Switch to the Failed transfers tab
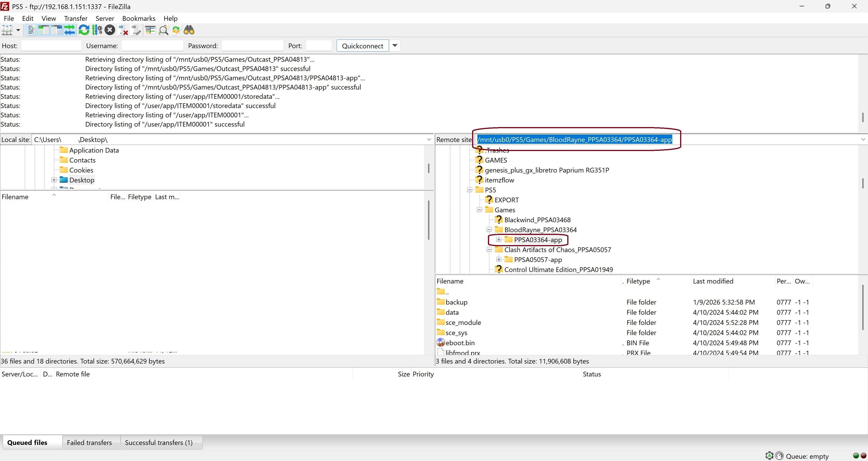The image size is (868, 461). tap(89, 442)
